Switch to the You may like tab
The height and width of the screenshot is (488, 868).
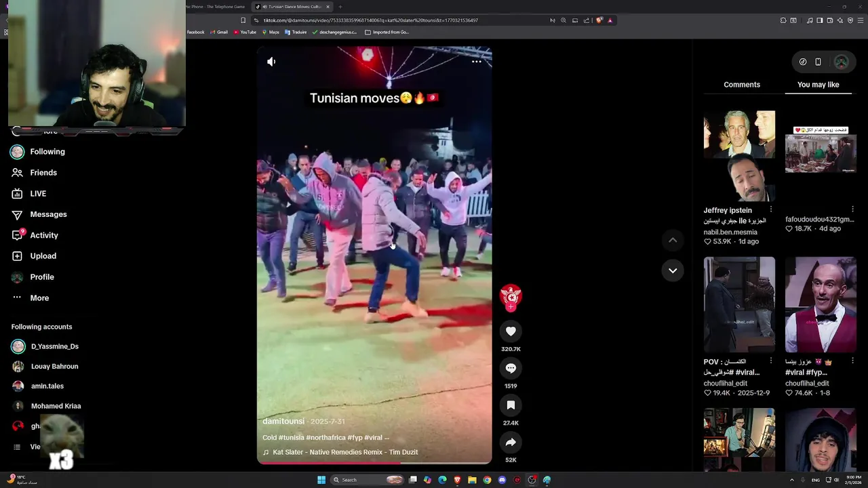pos(818,85)
